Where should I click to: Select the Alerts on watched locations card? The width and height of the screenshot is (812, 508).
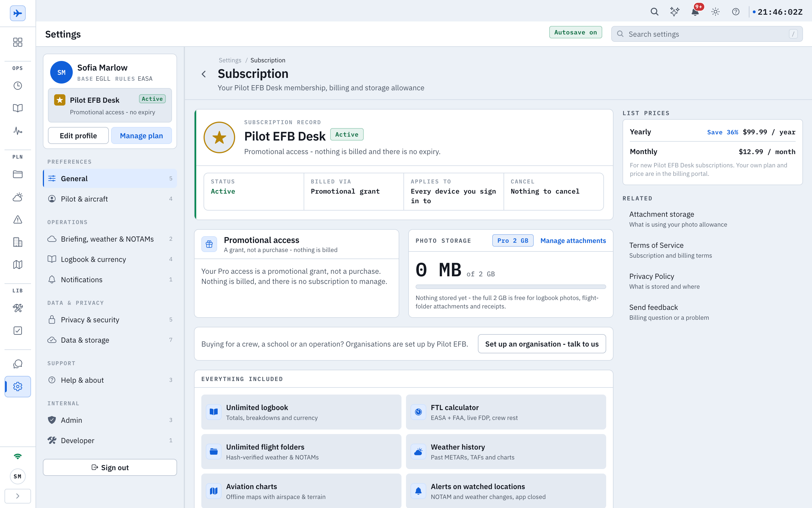[x=506, y=491]
